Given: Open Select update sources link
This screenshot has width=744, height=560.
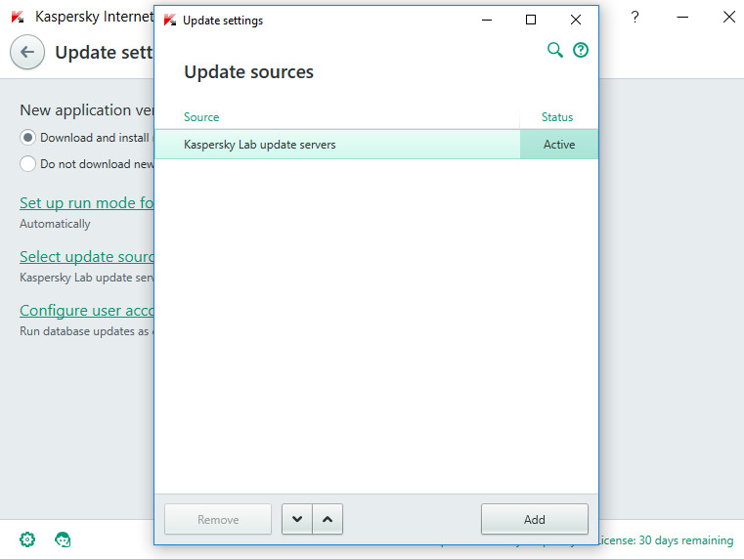Looking at the screenshot, I should pyautogui.click(x=86, y=256).
